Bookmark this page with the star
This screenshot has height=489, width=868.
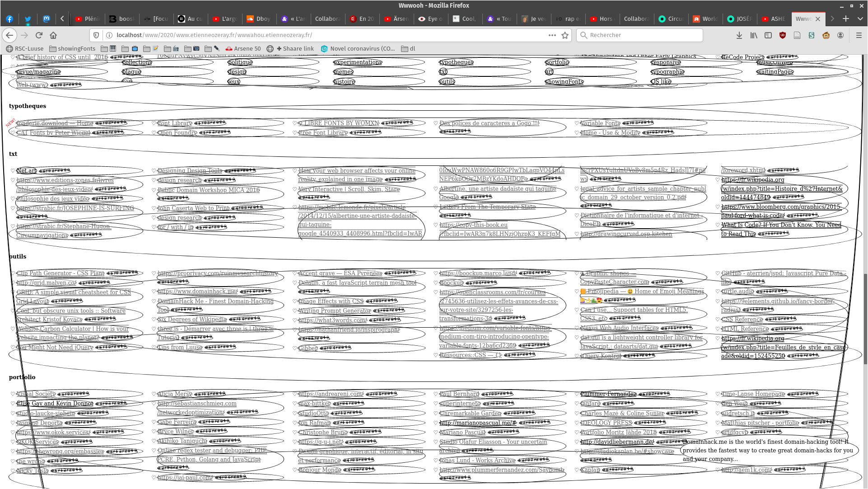coord(565,35)
